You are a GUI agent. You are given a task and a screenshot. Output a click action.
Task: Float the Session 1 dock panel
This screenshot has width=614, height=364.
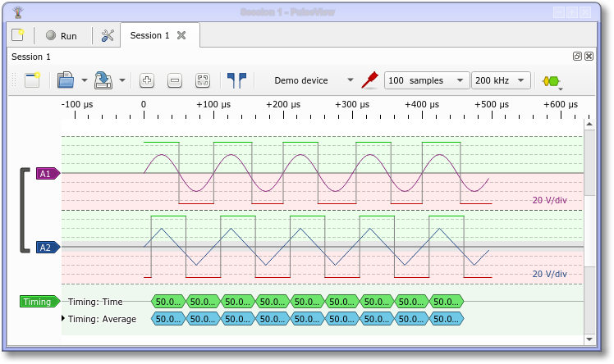coord(577,57)
